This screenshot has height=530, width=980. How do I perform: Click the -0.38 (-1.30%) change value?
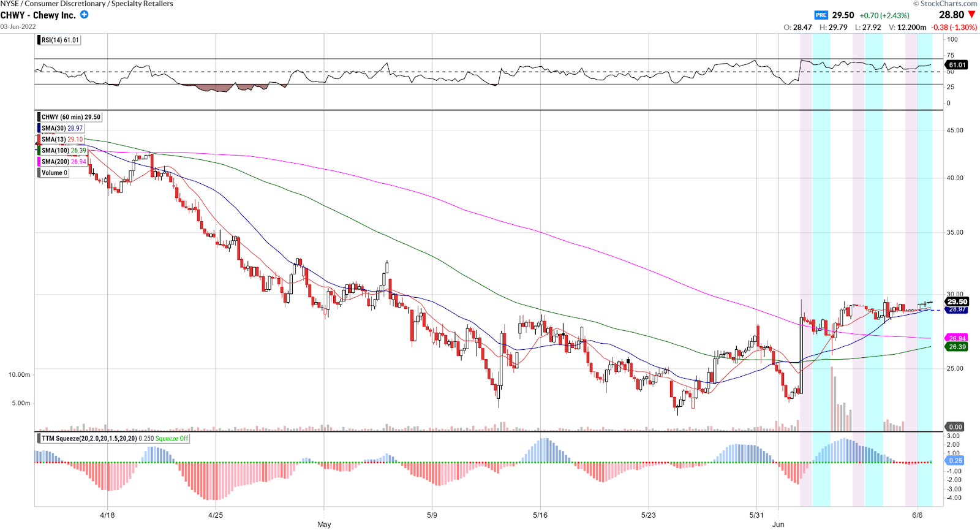pyautogui.click(x=954, y=28)
